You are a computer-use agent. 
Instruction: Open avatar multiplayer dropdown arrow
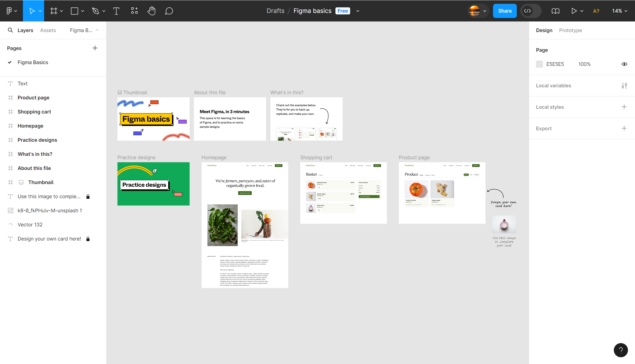coord(485,11)
